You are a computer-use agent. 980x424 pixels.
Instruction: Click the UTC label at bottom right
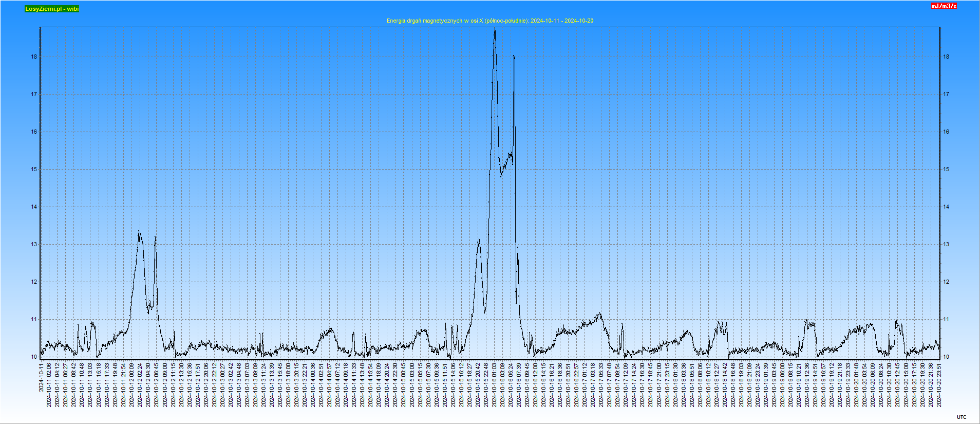click(962, 417)
